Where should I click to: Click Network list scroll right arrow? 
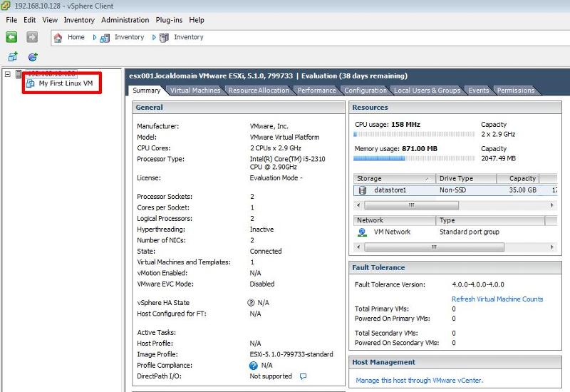click(551, 247)
